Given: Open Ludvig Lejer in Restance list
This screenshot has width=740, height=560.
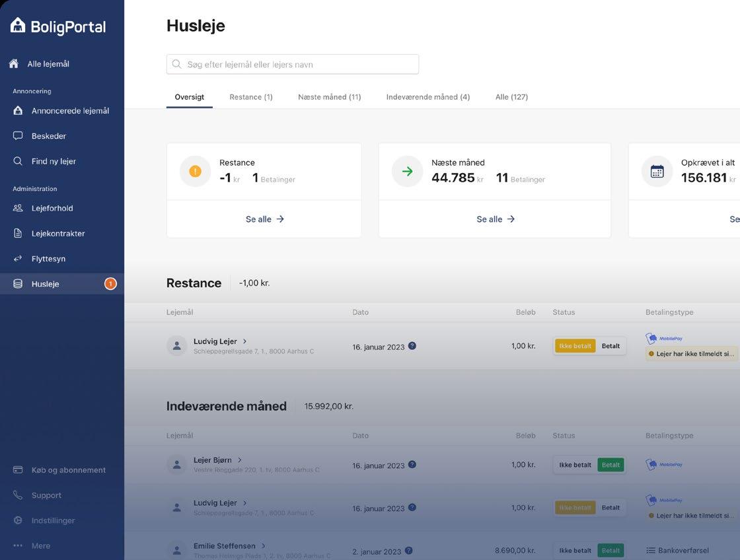Looking at the screenshot, I should coord(215,341).
